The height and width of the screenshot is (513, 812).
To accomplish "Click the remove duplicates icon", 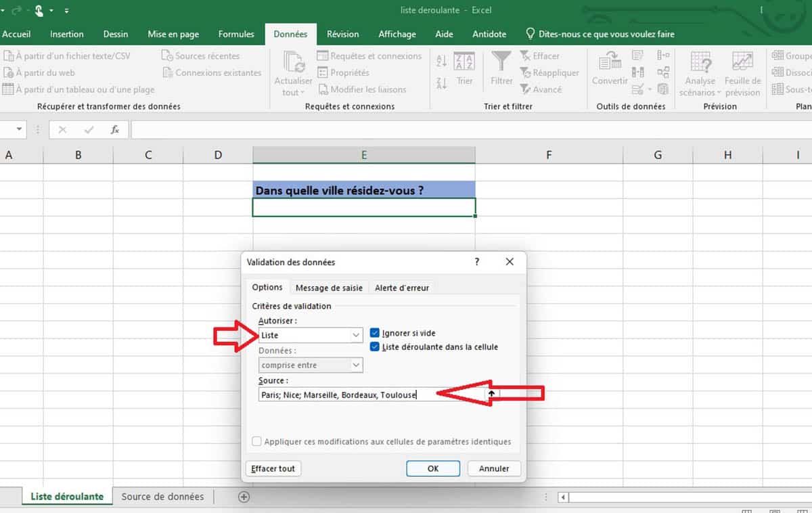I will [x=637, y=72].
